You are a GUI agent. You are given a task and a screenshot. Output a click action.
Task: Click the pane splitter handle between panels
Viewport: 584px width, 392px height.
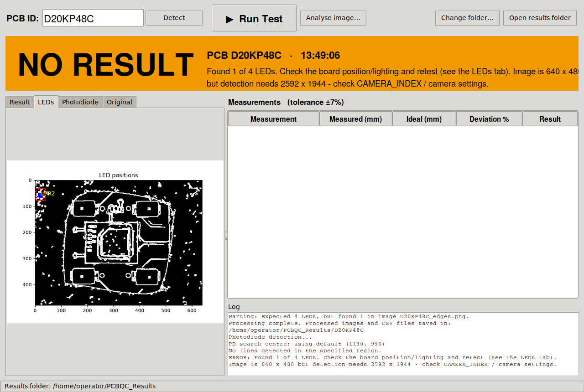click(x=226, y=235)
